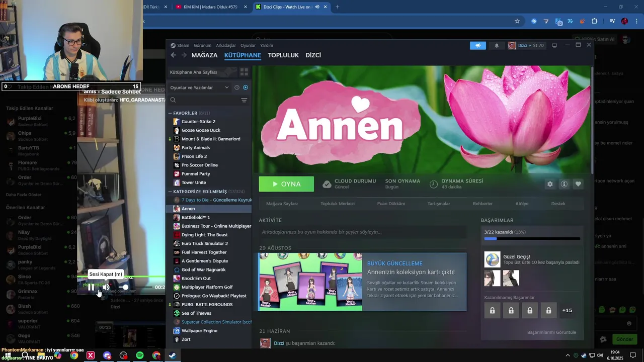Switch to the KİM KİM Madara Olduk tab

pyautogui.click(x=211, y=7)
